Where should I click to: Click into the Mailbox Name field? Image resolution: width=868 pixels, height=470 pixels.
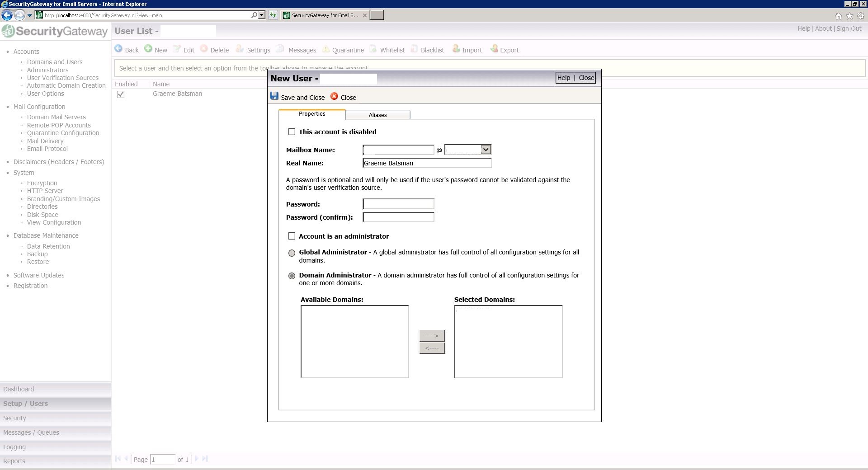(x=398, y=150)
